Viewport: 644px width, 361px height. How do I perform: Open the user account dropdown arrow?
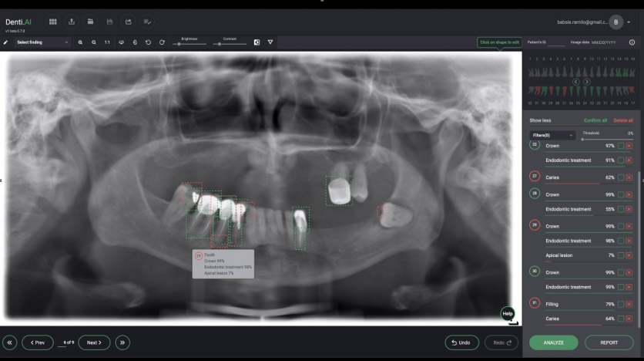pyautogui.click(x=628, y=22)
